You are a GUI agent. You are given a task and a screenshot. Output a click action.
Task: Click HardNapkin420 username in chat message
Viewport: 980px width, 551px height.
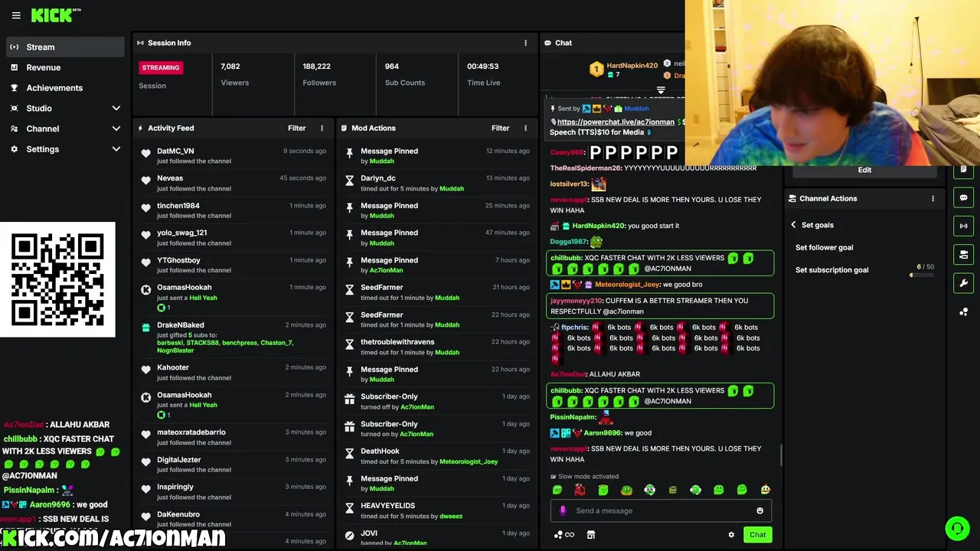click(x=599, y=226)
